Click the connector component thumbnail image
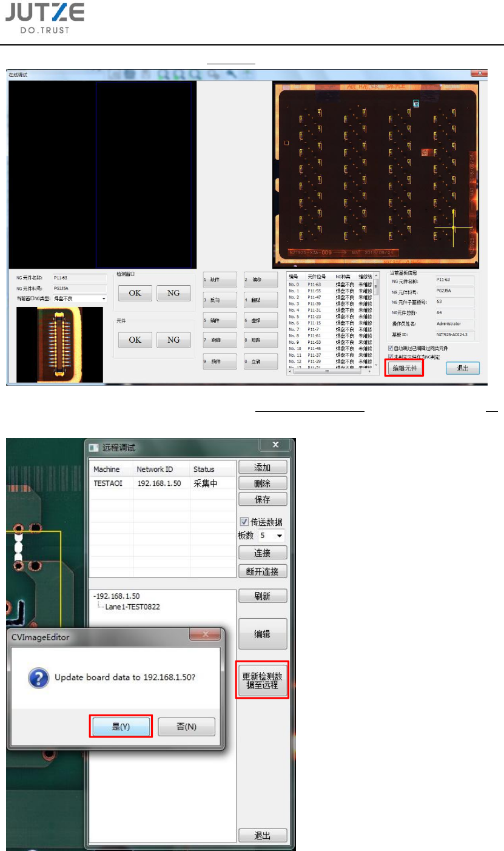Screen dimensions: 504x851 pos(59,344)
